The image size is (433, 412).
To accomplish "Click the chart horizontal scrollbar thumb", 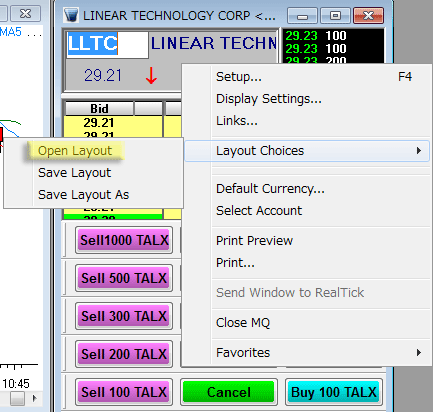I will [x=17, y=398].
